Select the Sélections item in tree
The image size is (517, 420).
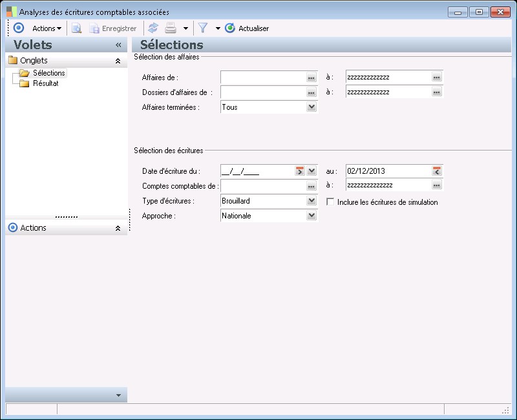click(x=48, y=73)
